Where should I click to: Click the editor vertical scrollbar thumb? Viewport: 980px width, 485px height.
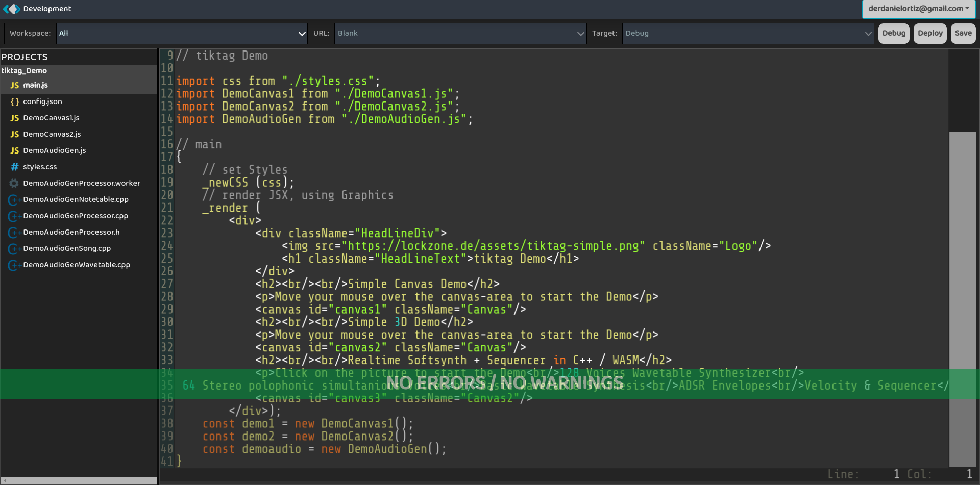point(963,299)
